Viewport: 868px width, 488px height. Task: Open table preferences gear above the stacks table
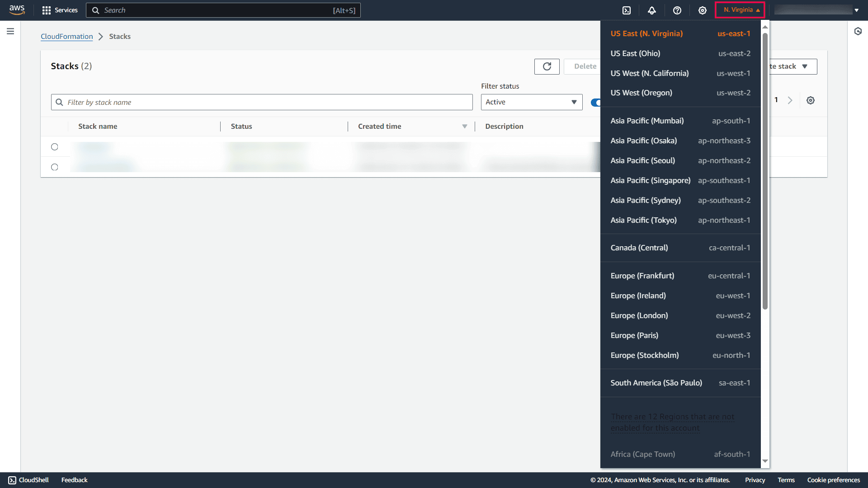(810, 100)
